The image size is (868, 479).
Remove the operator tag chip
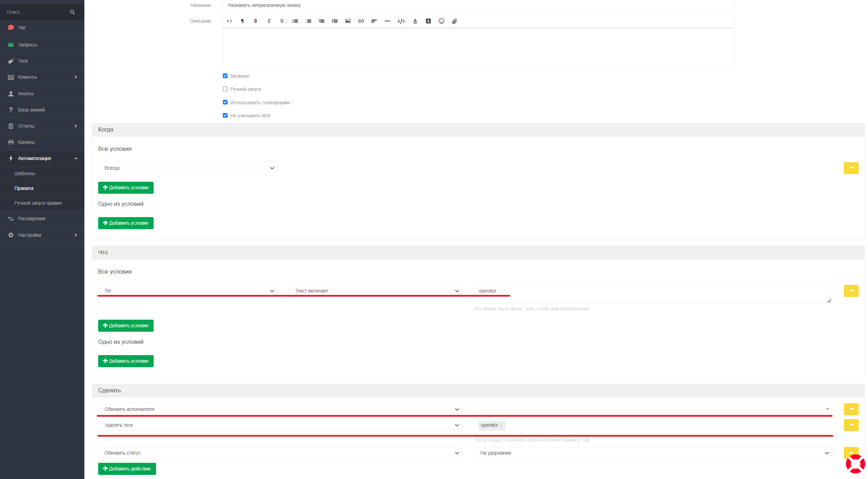coord(502,426)
